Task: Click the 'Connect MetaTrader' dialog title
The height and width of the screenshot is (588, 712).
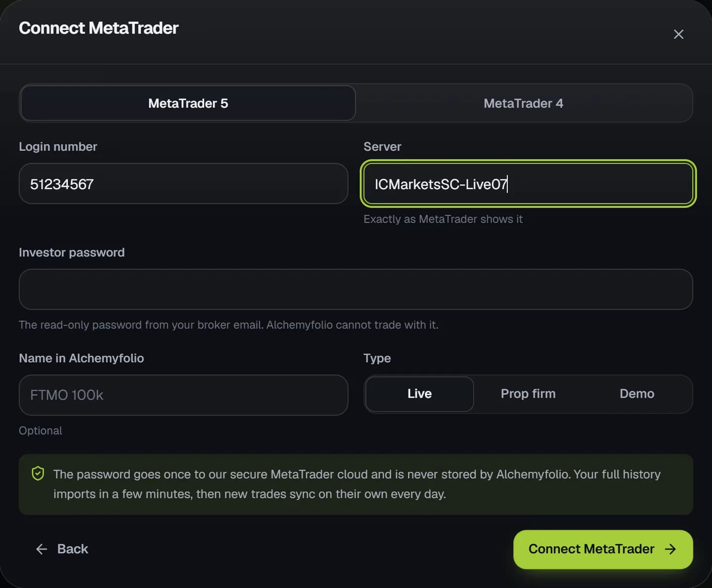Action: click(98, 28)
